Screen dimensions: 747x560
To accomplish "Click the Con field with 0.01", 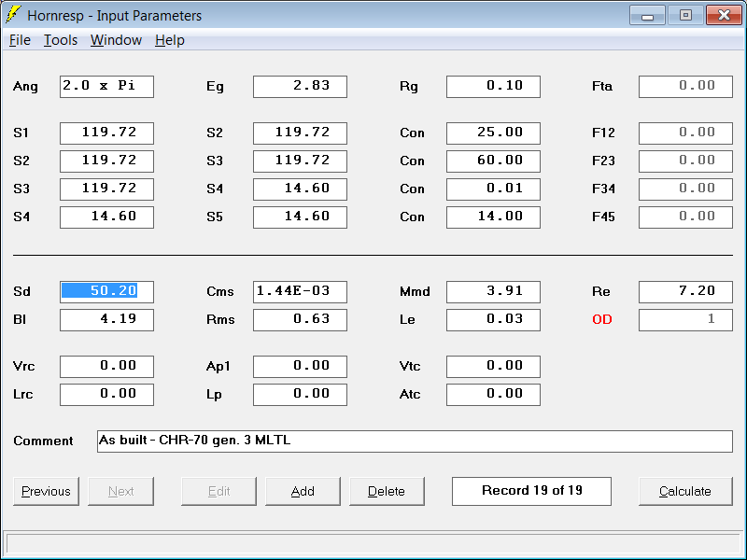I will [493, 189].
